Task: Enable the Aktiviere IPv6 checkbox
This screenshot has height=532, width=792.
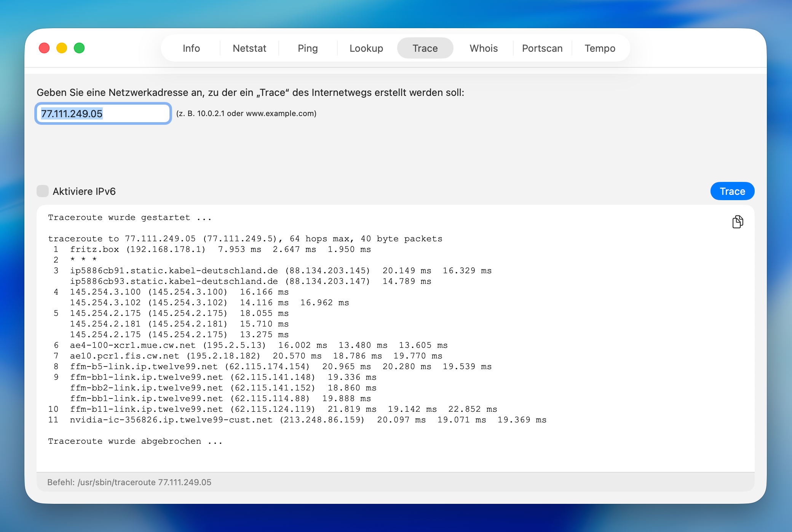Action: pos(43,191)
